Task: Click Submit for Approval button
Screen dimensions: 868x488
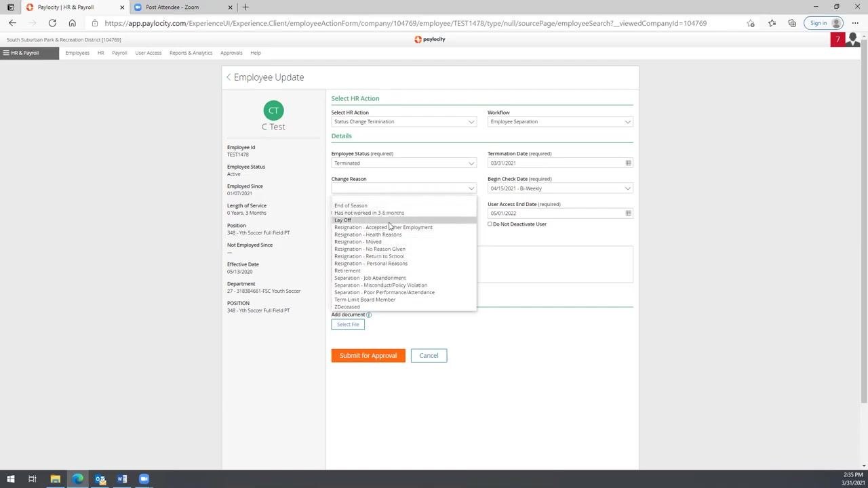Action: tap(368, 356)
